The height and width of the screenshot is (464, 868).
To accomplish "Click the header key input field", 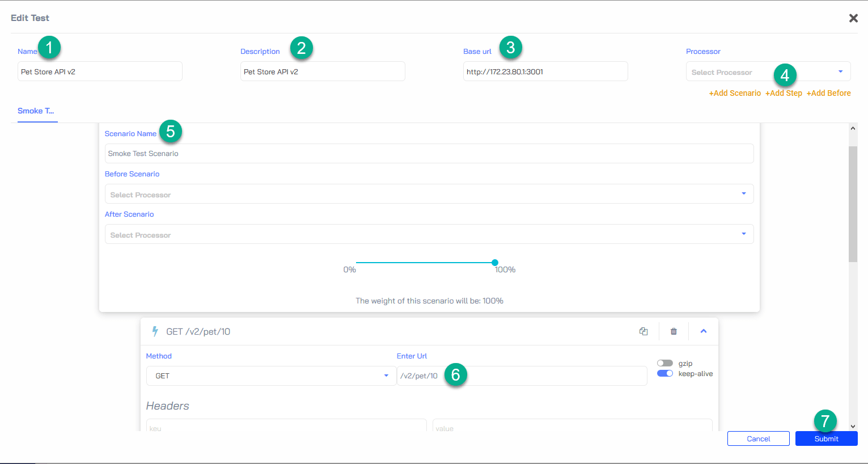I will pyautogui.click(x=286, y=427).
